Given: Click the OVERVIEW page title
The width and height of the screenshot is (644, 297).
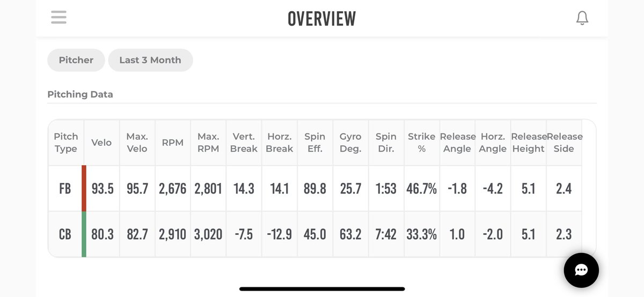Looking at the screenshot, I should click(321, 19).
